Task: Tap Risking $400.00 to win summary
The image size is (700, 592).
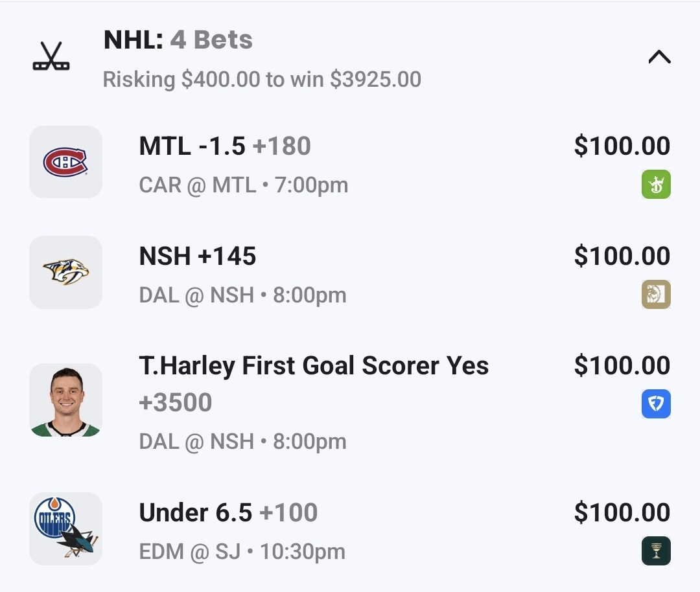Action: click(262, 80)
